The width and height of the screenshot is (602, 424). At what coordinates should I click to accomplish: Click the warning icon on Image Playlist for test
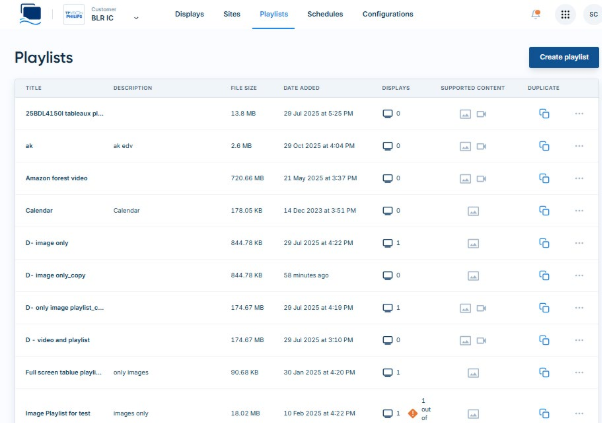[x=413, y=414]
